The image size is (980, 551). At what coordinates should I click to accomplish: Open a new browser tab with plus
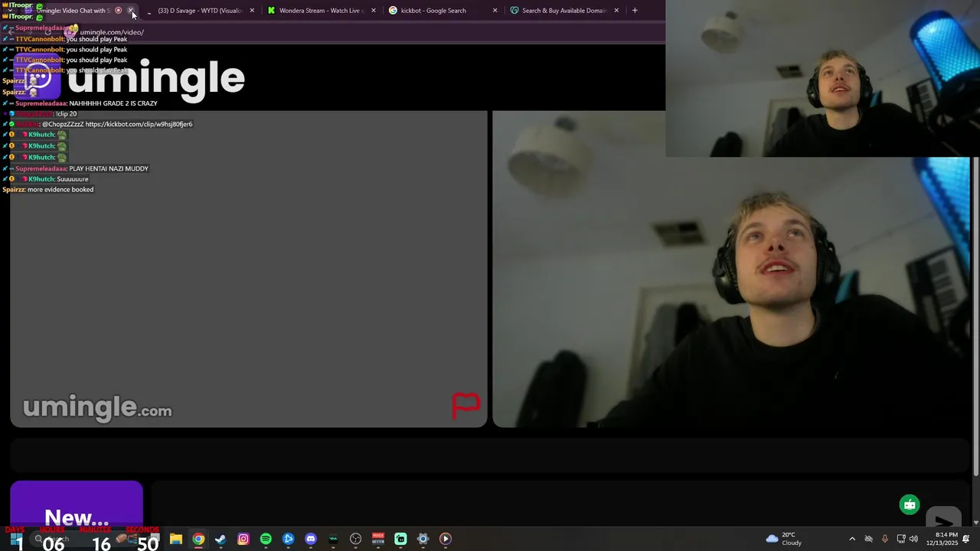(635, 11)
